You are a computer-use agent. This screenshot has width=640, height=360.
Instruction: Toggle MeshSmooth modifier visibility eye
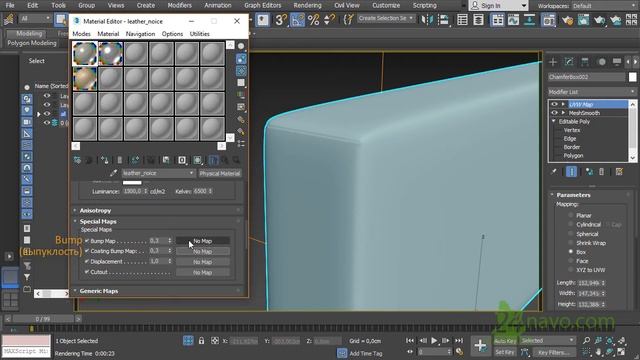point(554,113)
